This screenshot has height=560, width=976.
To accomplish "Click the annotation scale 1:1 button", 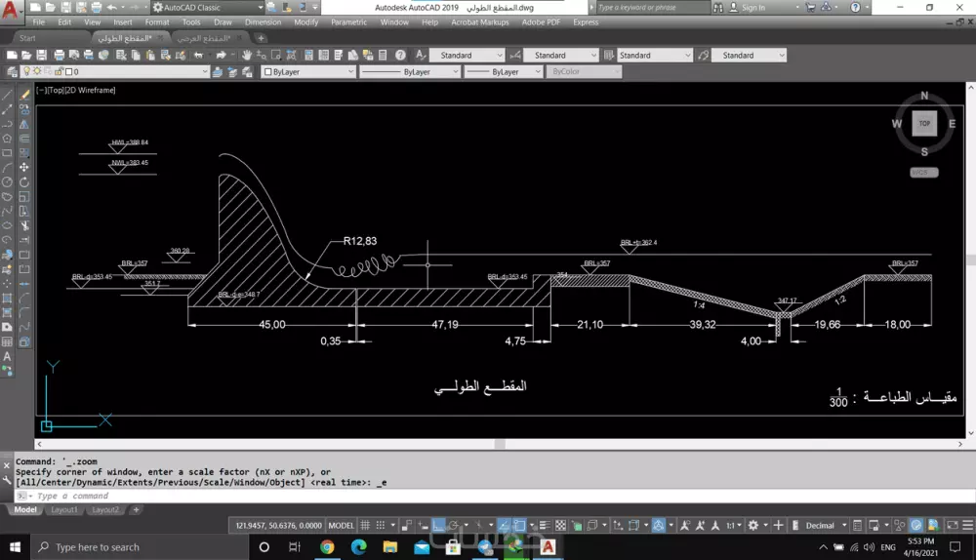I will (733, 525).
